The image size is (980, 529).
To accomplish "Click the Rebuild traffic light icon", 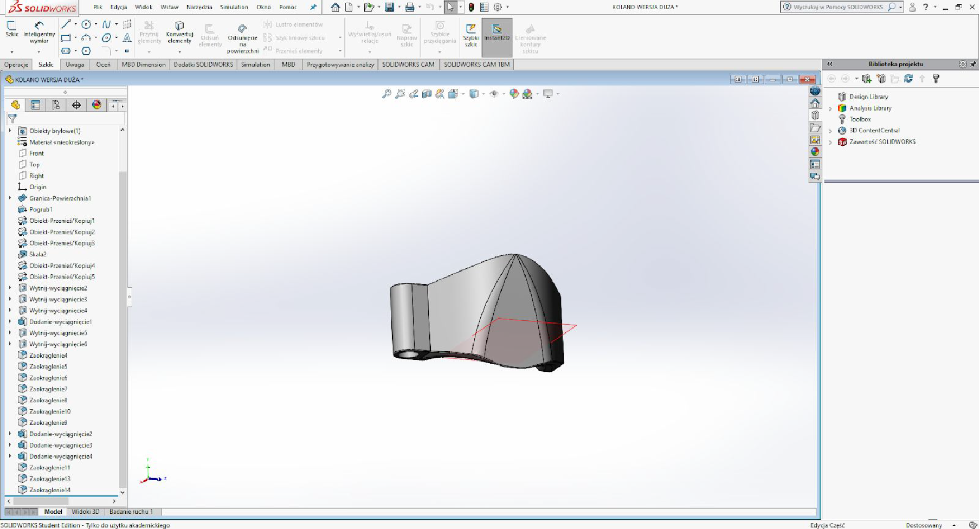I will click(471, 8).
